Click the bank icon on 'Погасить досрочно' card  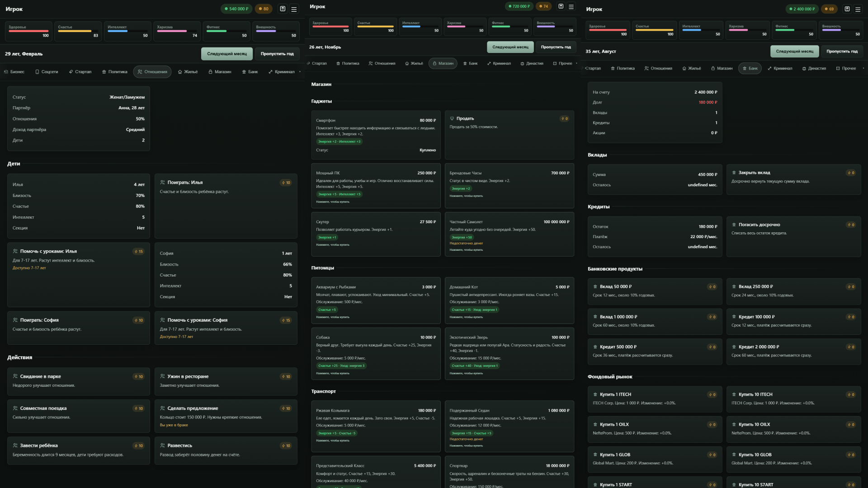pos(734,225)
